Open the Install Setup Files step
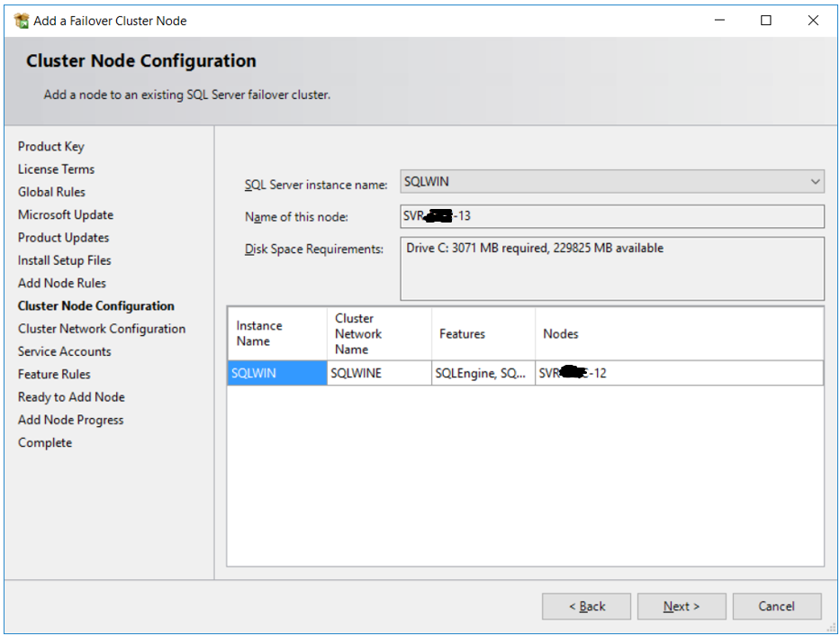840x636 pixels. point(64,260)
